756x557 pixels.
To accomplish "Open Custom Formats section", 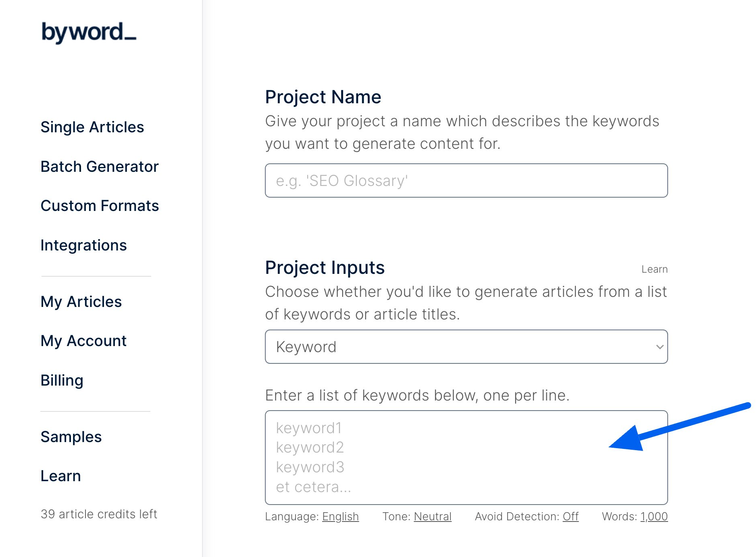I will click(x=100, y=206).
